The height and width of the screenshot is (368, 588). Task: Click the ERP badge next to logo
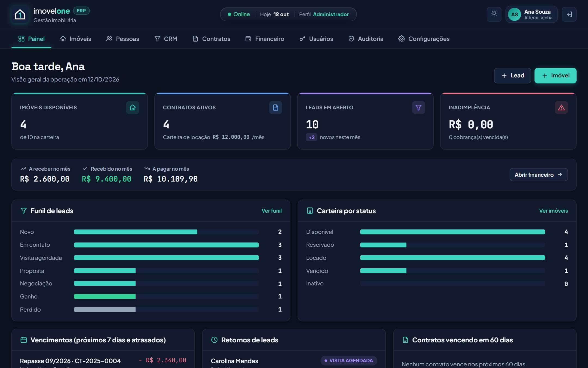click(81, 11)
